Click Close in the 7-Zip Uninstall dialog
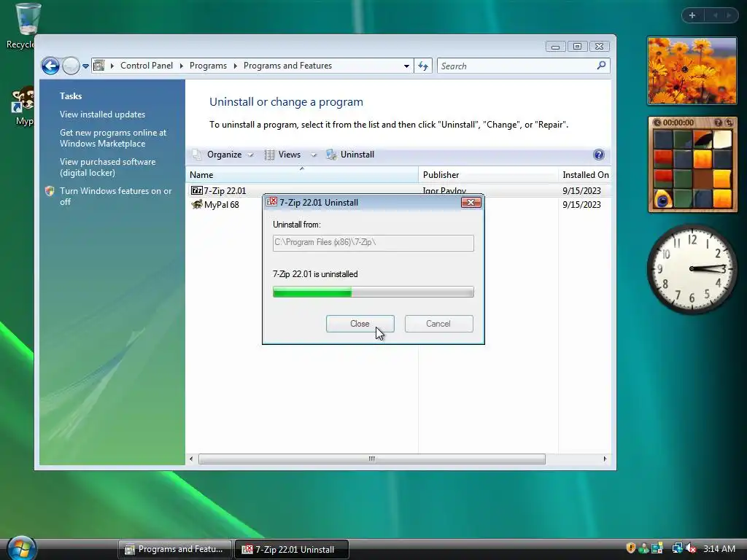Viewport: 747px width, 560px height. 360,324
